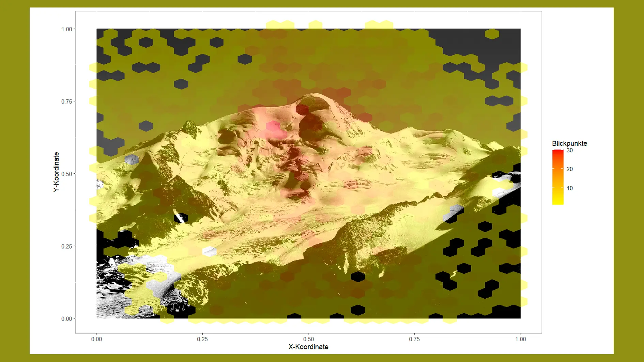Click the legend label 30
This screenshot has width=644, height=362.
tap(569, 151)
